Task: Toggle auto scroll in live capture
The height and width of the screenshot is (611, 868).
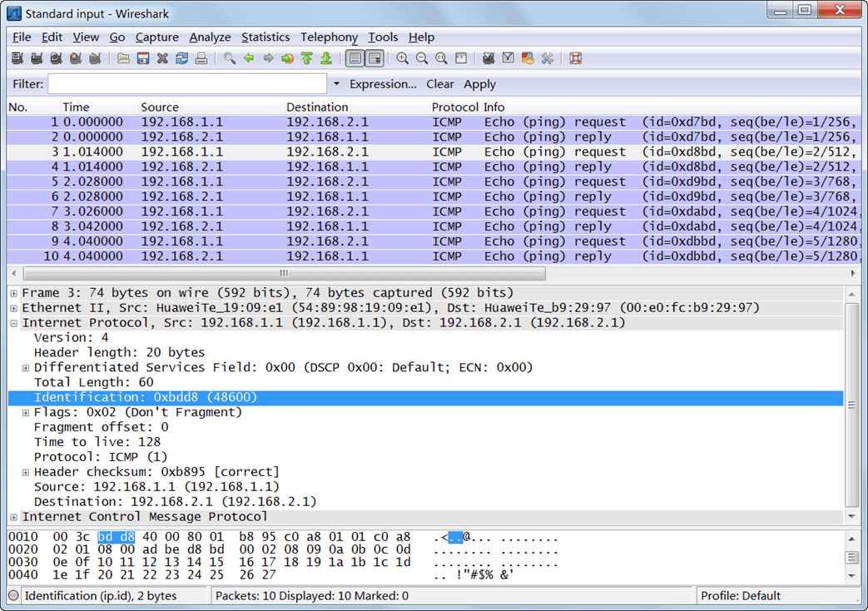Action: [x=374, y=58]
